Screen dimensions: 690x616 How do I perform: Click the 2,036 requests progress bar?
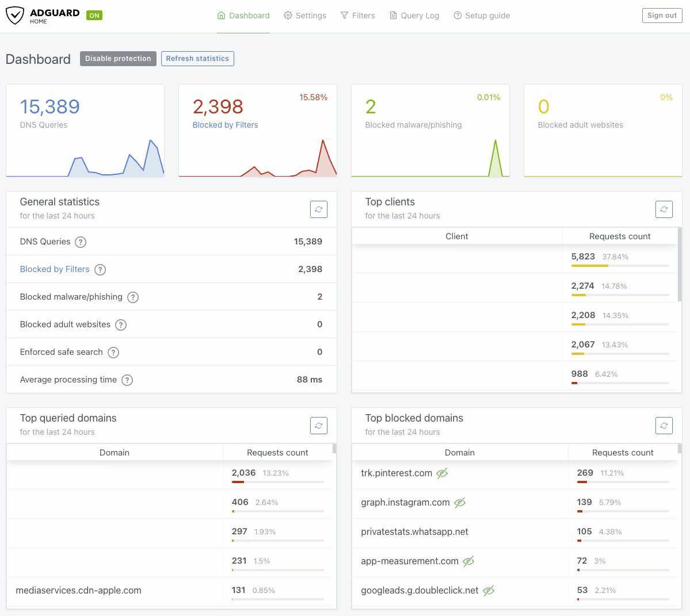click(x=278, y=482)
